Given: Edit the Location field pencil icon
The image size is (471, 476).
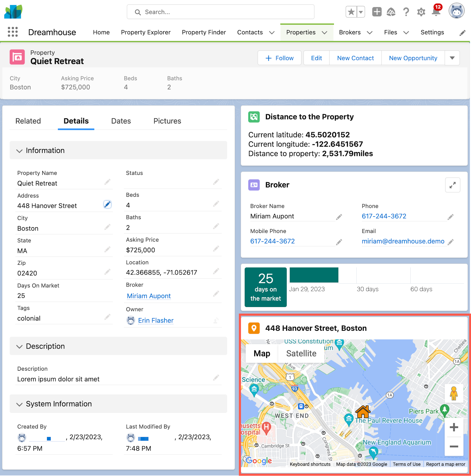Looking at the screenshot, I should tap(216, 271).
